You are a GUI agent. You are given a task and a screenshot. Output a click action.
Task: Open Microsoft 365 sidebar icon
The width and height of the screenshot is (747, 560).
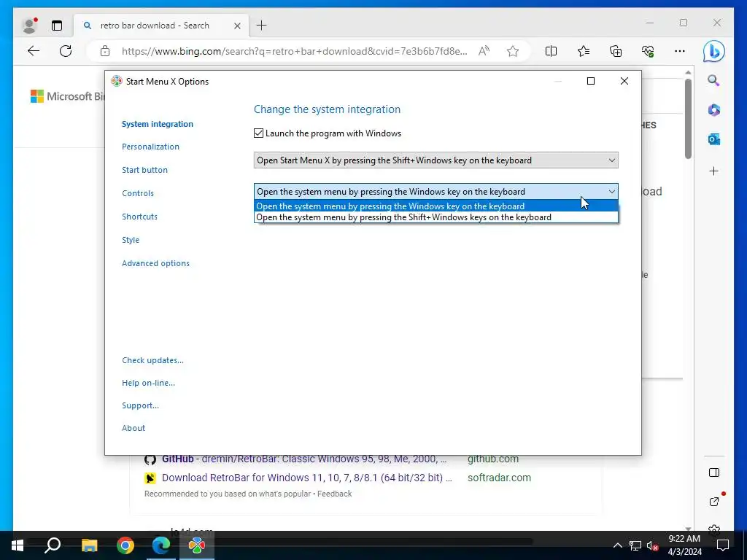(x=713, y=110)
